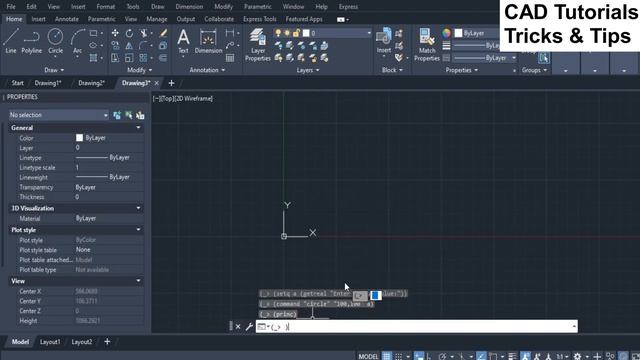Expand the Modify panel dropdown
Image resolution: width=640 pixels, height=360 pixels.
click(140, 70)
